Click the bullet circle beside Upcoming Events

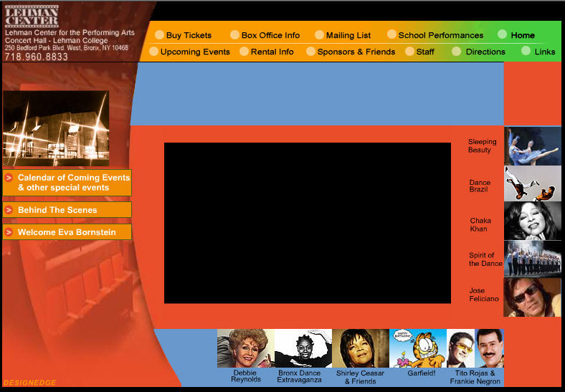153,52
